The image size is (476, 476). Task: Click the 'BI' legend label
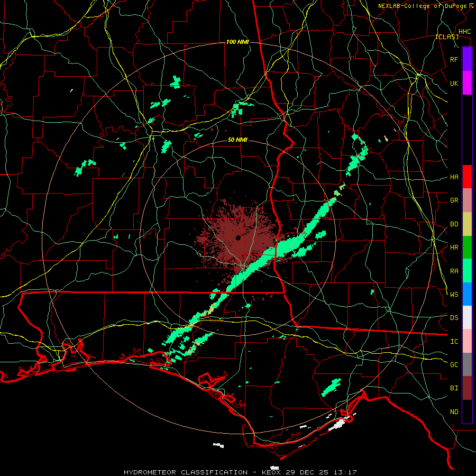pos(454,388)
